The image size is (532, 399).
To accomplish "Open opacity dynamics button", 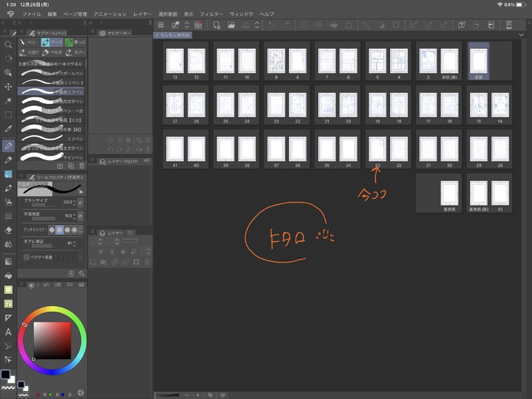I will (x=81, y=216).
